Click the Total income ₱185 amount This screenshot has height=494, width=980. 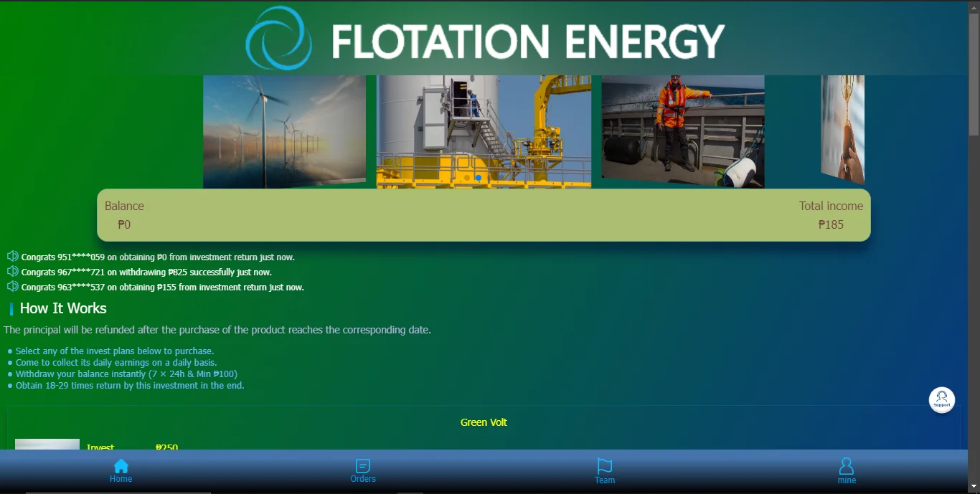coord(831,224)
